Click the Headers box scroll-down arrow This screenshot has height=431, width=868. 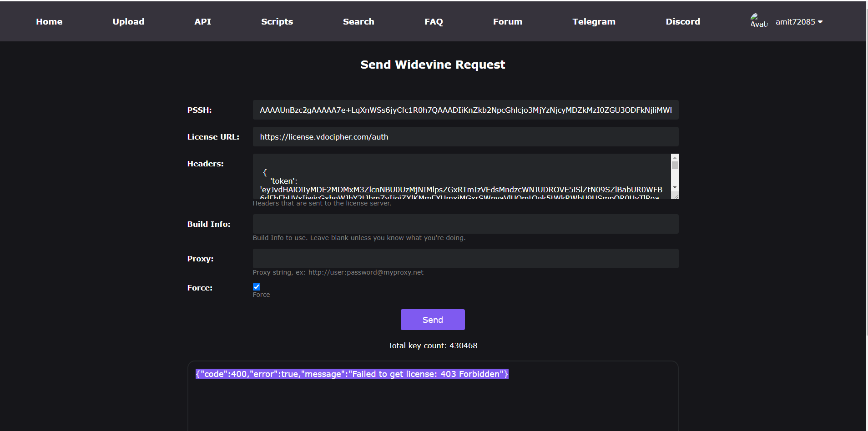click(675, 187)
